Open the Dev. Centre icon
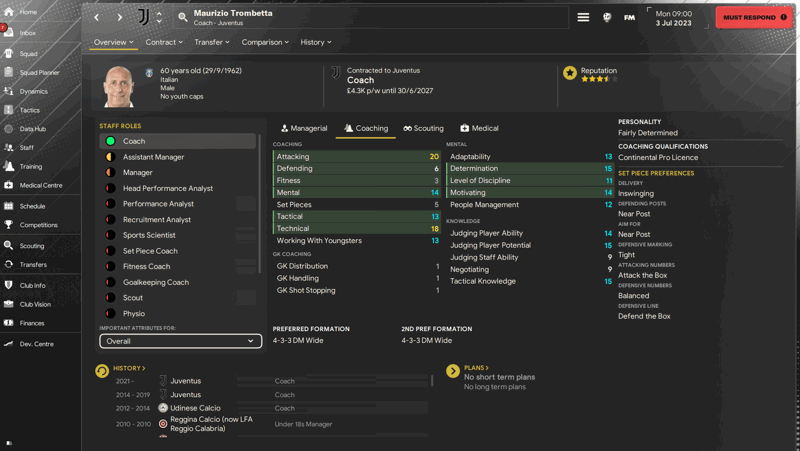This screenshot has height=451, width=800. (x=9, y=344)
